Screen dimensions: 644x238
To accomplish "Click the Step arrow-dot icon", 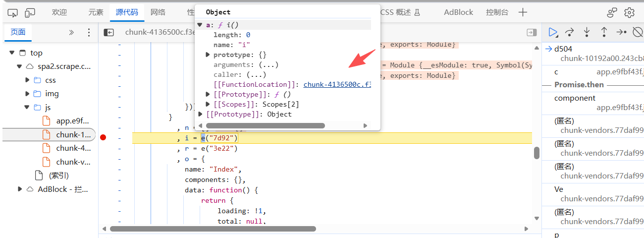I will (621, 32).
